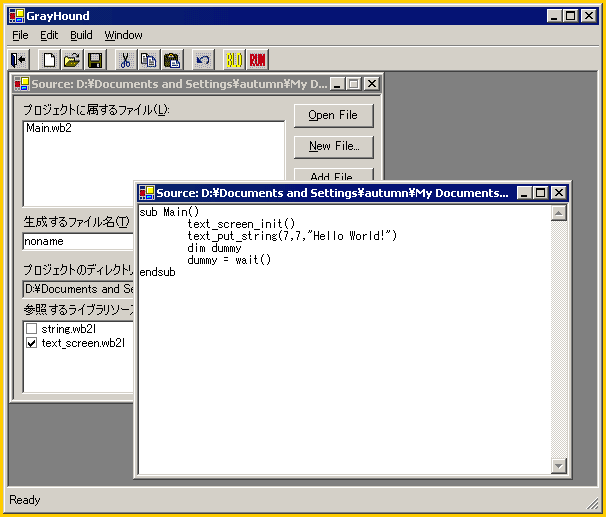Screen dimensions: 606x517
Task: Open the File menu
Action: click(x=20, y=35)
